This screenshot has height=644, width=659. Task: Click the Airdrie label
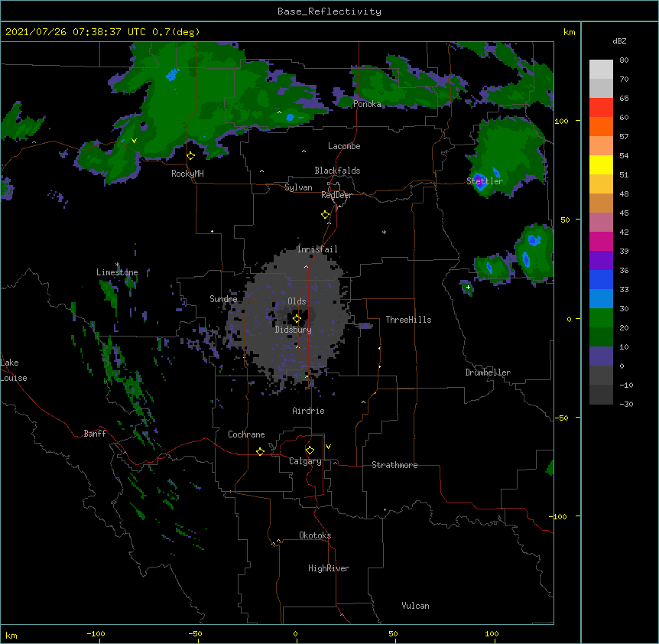309,411
